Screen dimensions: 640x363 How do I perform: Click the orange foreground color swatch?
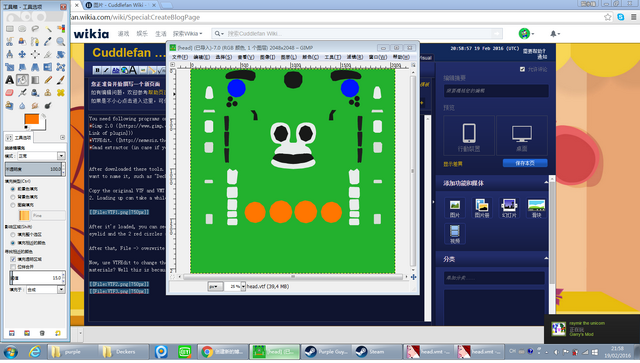(x=31, y=119)
